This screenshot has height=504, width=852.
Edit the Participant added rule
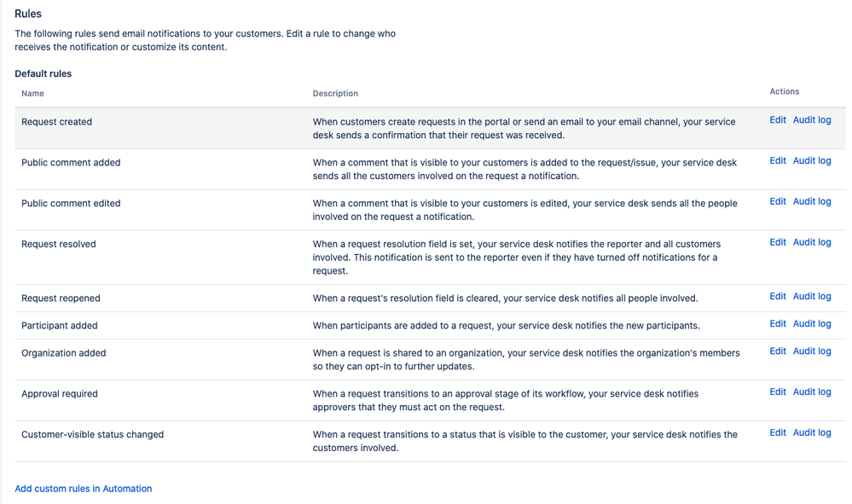[x=778, y=324]
